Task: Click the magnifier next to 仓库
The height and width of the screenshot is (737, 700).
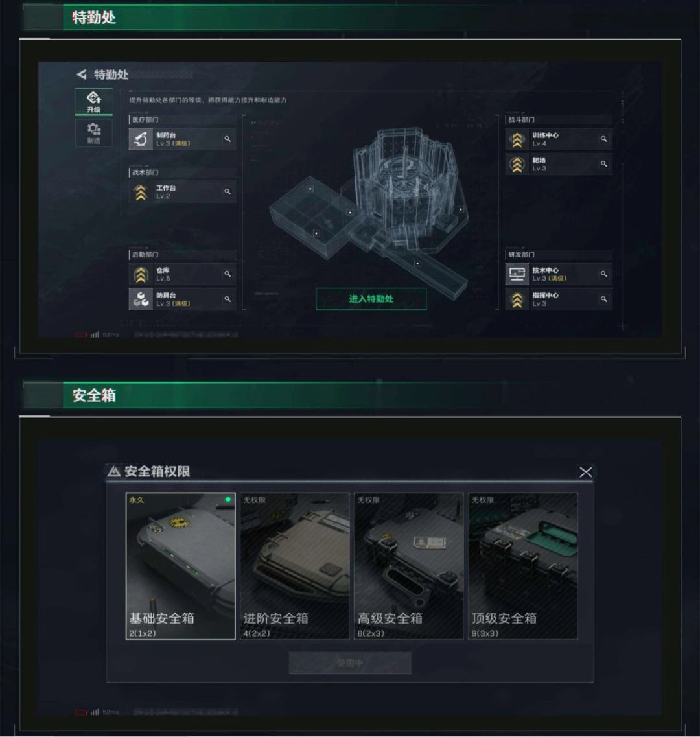Action: pyautogui.click(x=227, y=274)
